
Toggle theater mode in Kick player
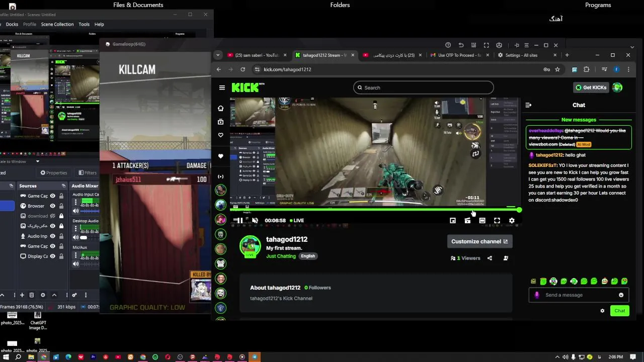(x=482, y=220)
